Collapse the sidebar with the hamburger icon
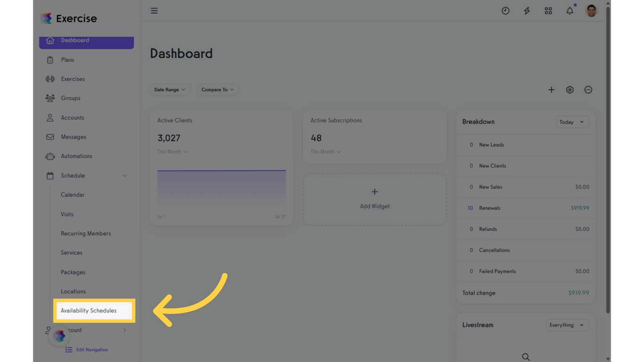 (x=154, y=10)
